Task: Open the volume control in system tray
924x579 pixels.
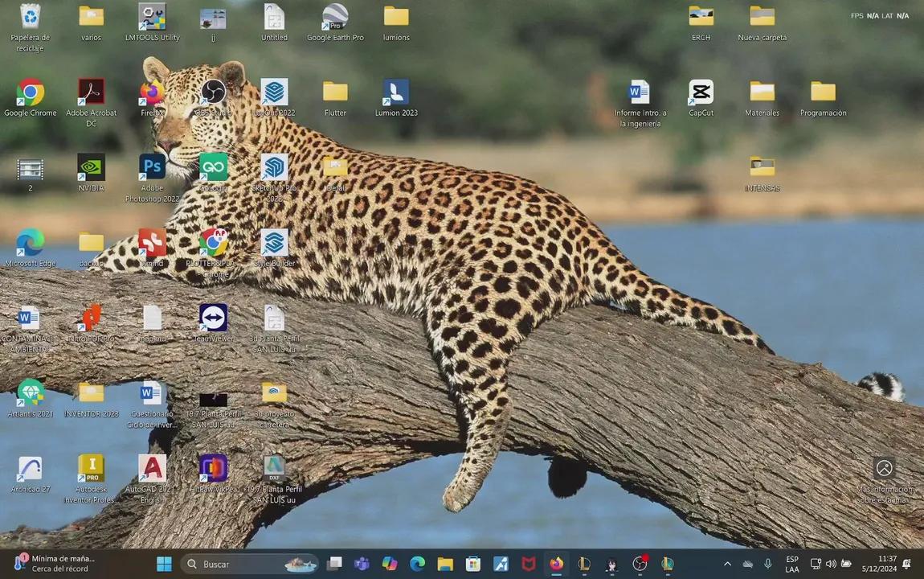Action: 831,565
